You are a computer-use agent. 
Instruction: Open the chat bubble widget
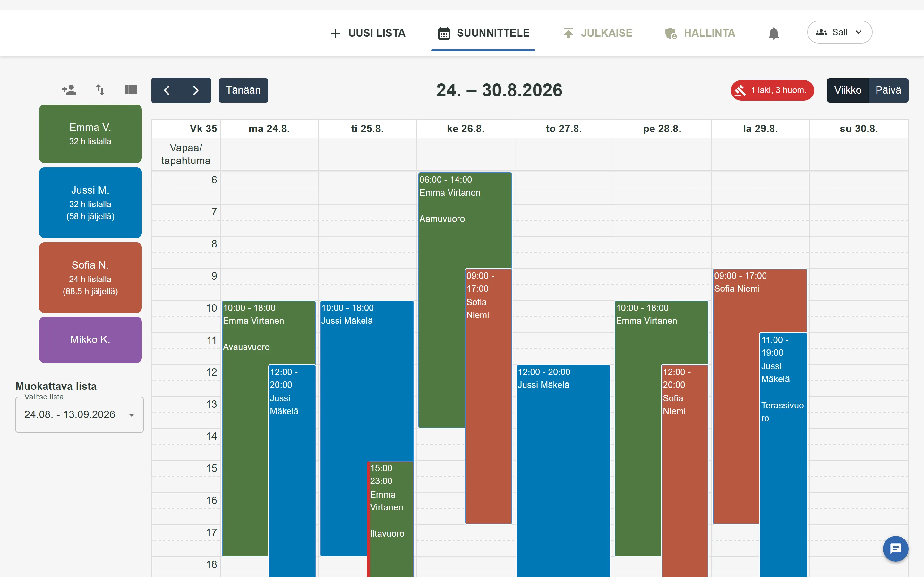point(895,549)
